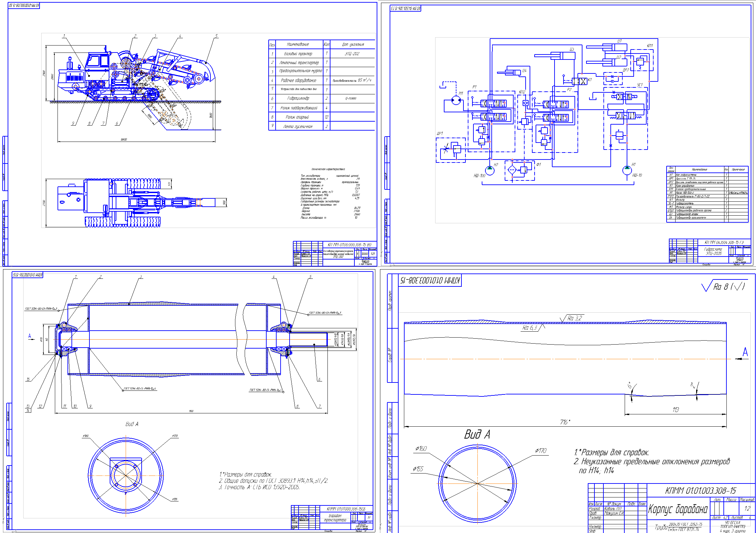Click the "Распределитель Р-80-2/1-22" legend row
The width and height of the screenshot is (756, 533).
coord(707,196)
